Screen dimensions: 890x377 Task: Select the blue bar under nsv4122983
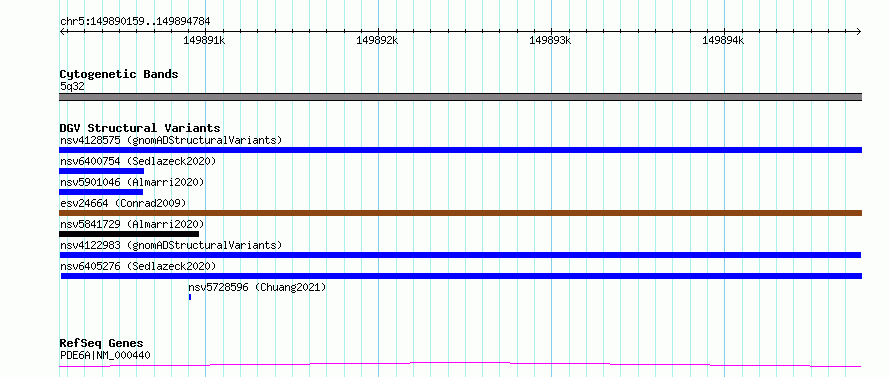tap(460, 255)
